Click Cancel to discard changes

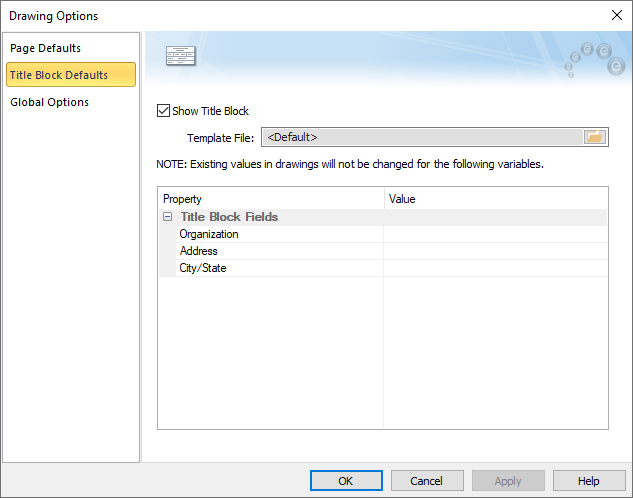click(x=426, y=481)
